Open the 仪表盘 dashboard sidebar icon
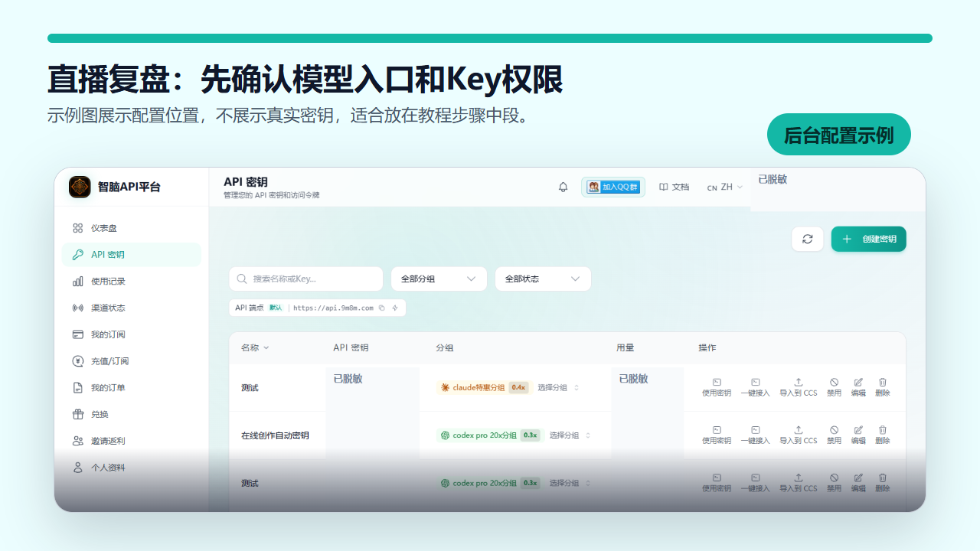This screenshot has height=551, width=980. tap(77, 228)
